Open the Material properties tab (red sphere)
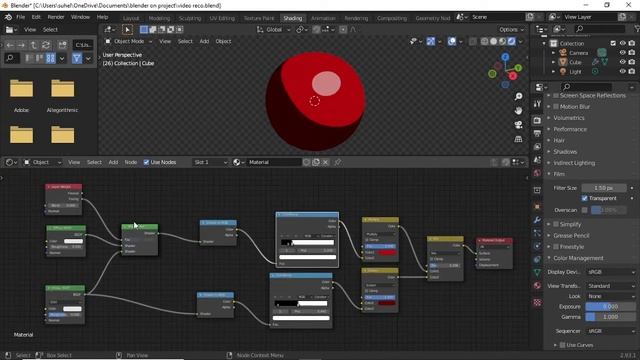Image resolution: width=640 pixels, height=360 pixels. click(x=537, y=285)
